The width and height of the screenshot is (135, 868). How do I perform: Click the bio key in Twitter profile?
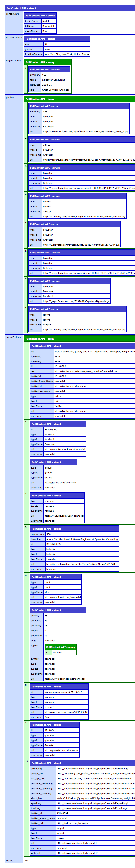pos(42,352)
